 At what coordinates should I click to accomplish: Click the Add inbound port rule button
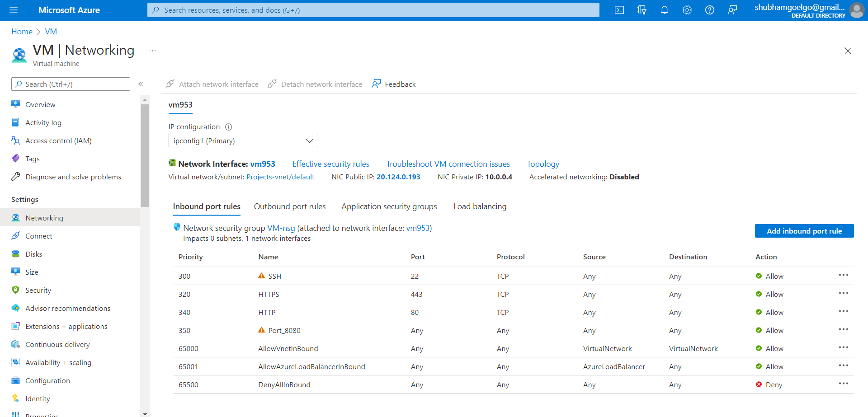804,231
